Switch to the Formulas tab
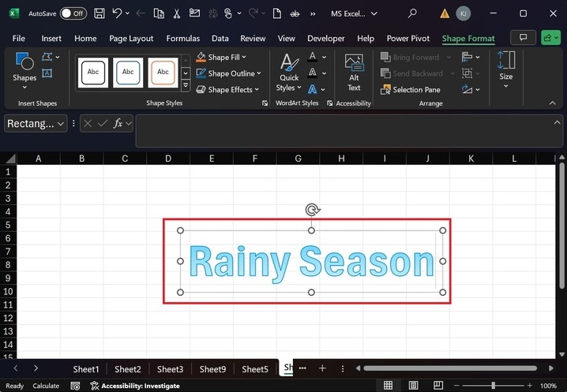The image size is (567, 392). pos(183,39)
